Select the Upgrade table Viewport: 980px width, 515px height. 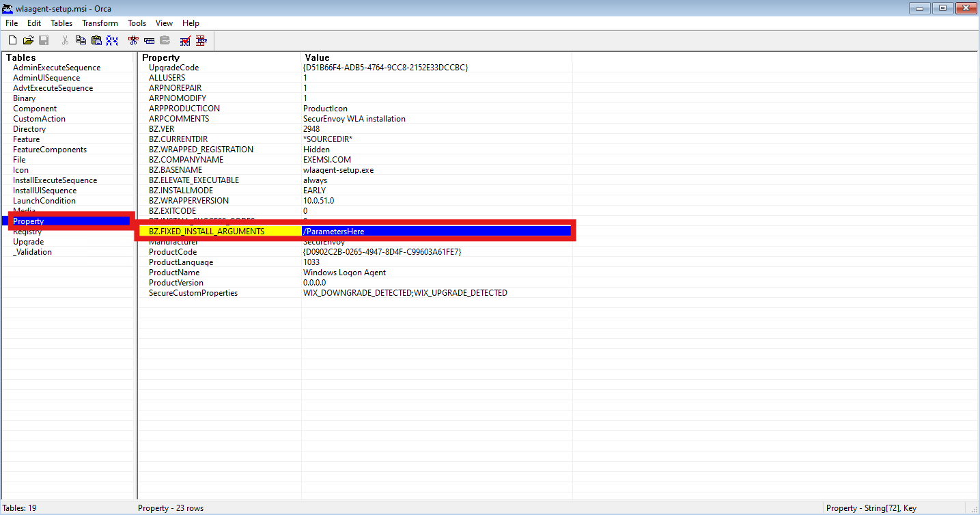tap(28, 241)
